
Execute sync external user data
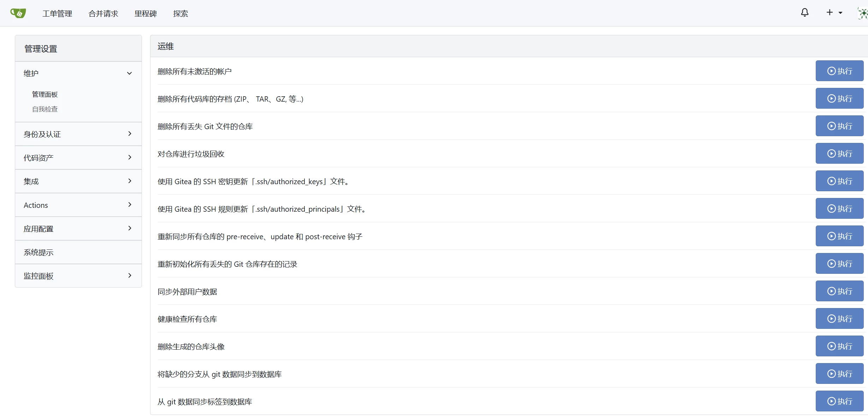tap(839, 291)
